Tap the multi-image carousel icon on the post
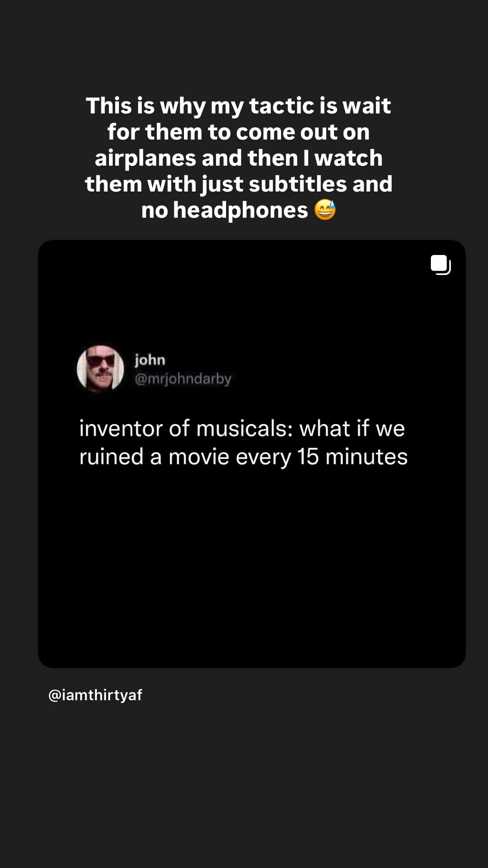Image resolution: width=488 pixels, height=868 pixels. (x=440, y=265)
